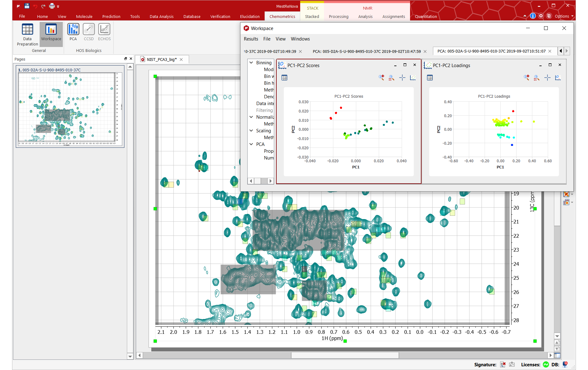Image resolution: width=588 pixels, height=370 pixels.
Task: Click the PCA ribbon icon
Action: click(73, 32)
